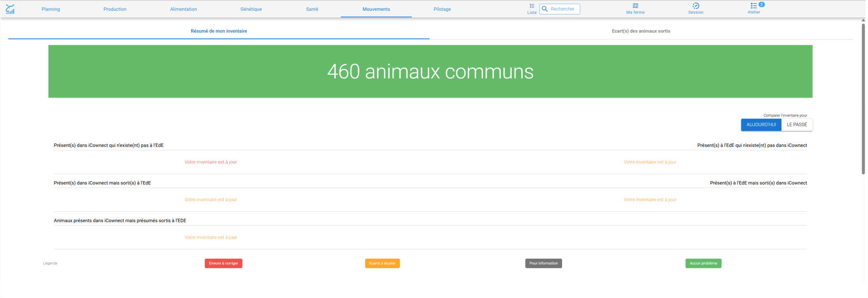
Task: Click the Atelier notification badge
Action: tap(762, 5)
